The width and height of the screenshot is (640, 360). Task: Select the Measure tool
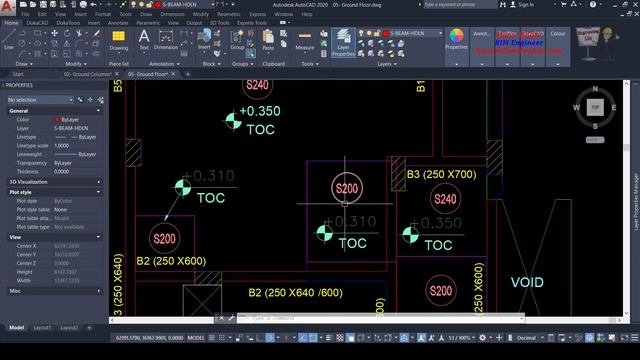tap(304, 40)
